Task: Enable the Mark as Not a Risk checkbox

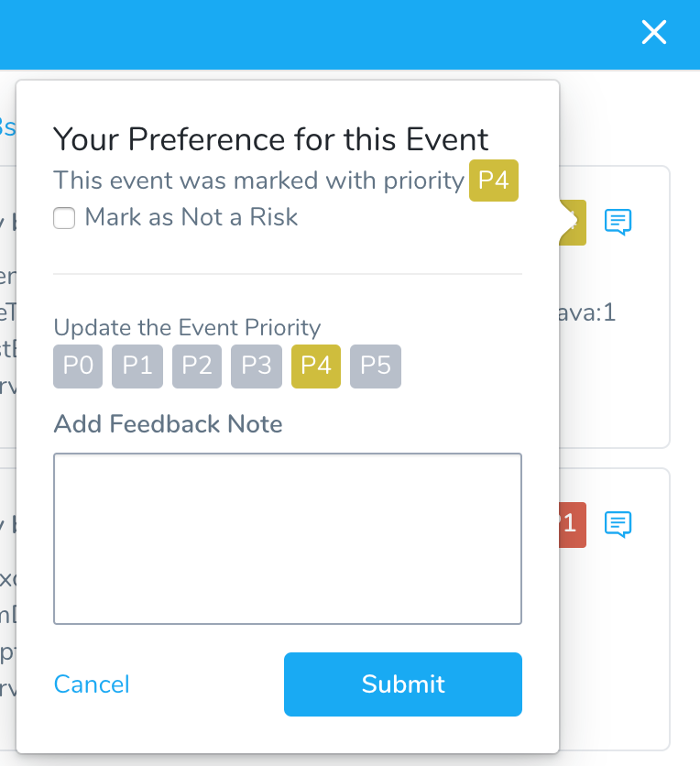Action: click(x=64, y=218)
